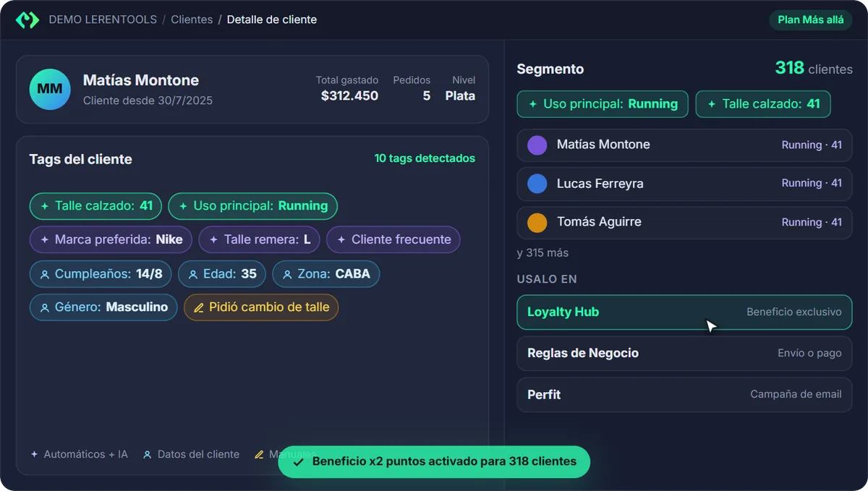Select the Perfit email campaign option

tap(684, 395)
